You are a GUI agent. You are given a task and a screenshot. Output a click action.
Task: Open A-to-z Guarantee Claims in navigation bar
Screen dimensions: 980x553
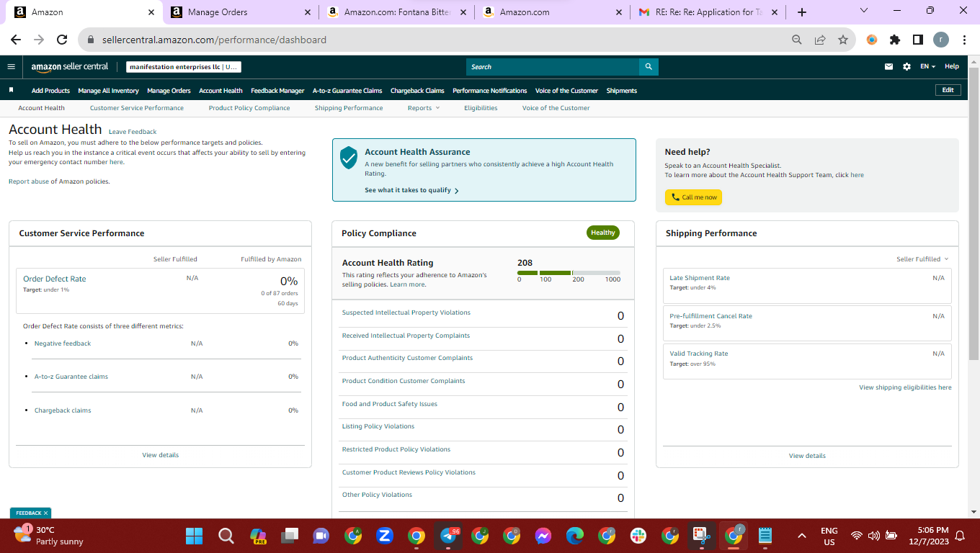point(347,91)
